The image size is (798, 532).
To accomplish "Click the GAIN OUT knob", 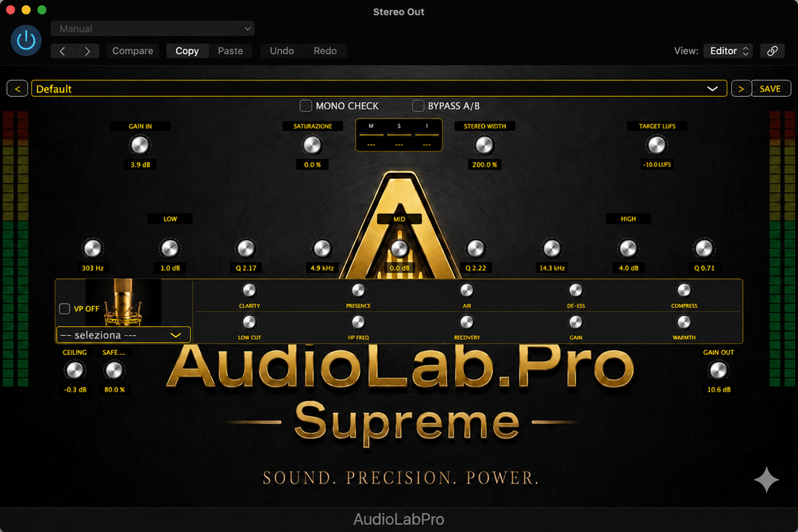I will pyautogui.click(x=718, y=370).
